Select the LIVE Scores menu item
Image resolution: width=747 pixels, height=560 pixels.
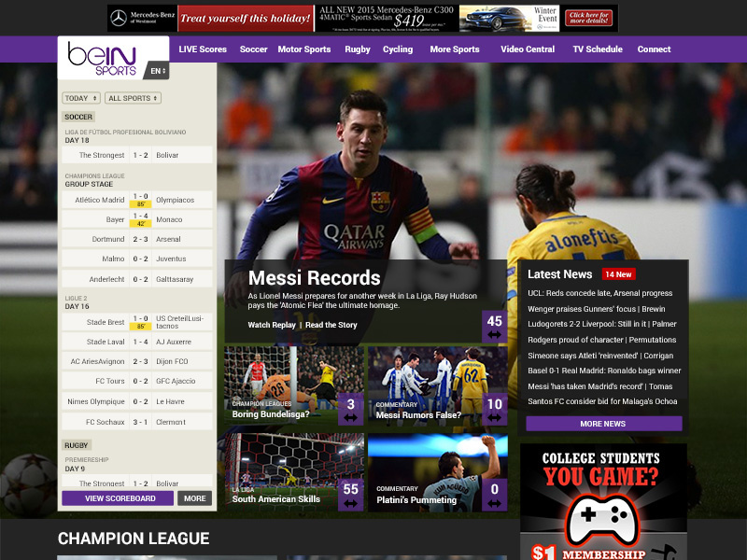202,49
